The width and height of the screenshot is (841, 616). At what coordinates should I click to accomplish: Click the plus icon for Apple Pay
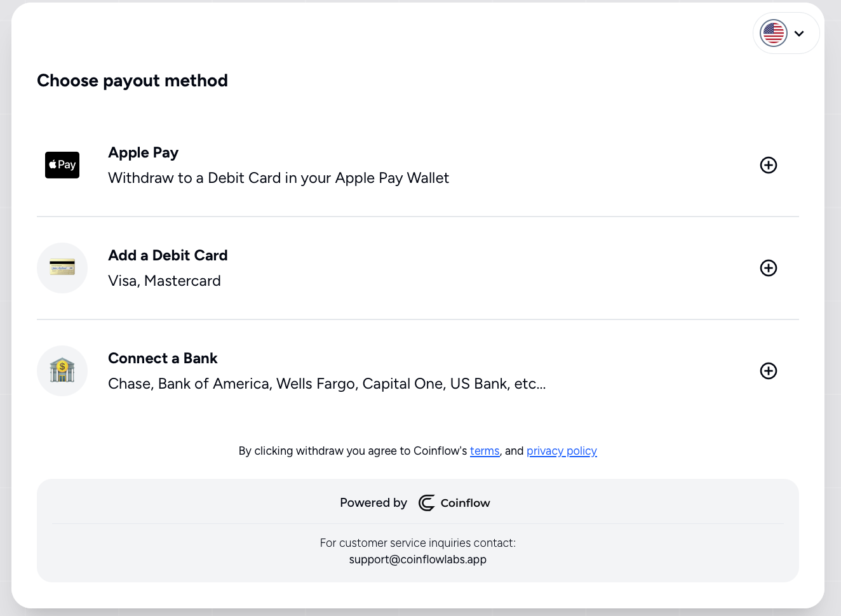(x=769, y=165)
